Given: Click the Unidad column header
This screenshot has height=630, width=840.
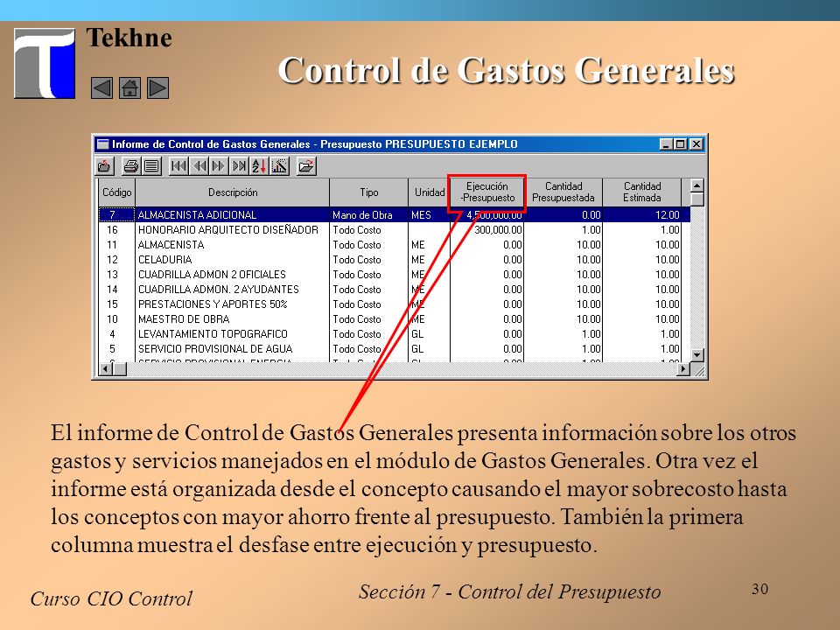Looking at the screenshot, I should 429,192.
